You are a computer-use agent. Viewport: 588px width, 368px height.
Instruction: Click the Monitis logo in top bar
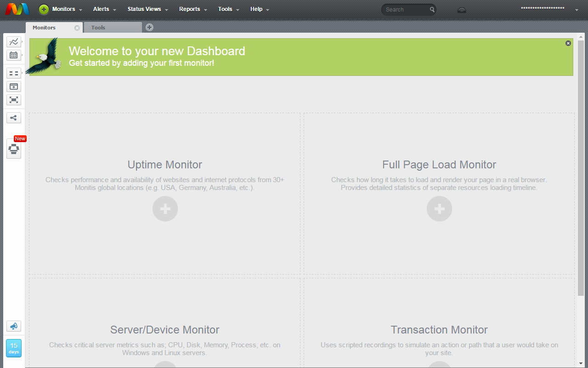pyautogui.click(x=17, y=9)
